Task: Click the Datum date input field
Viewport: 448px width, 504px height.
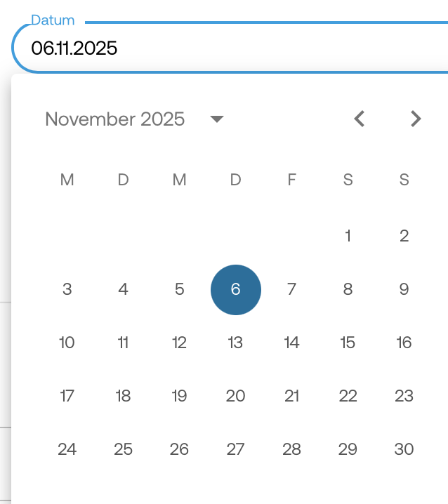Action: pyautogui.click(x=211, y=48)
